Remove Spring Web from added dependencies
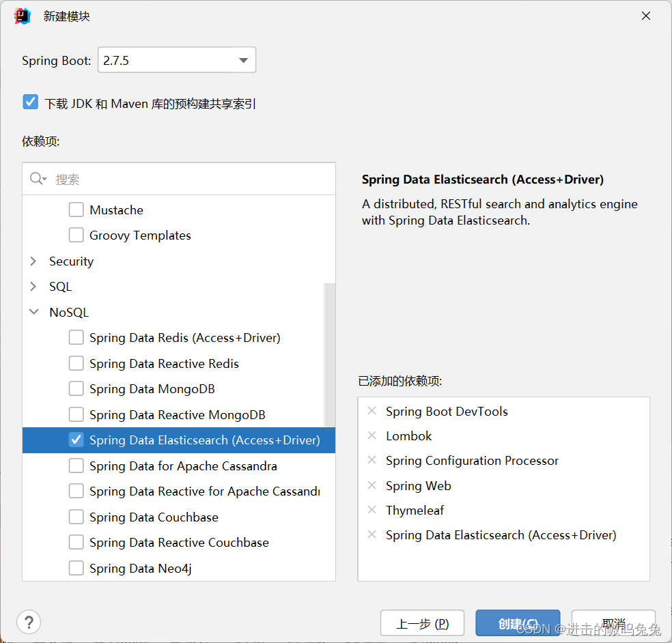Screen dimensions: 672x643 click(x=372, y=485)
